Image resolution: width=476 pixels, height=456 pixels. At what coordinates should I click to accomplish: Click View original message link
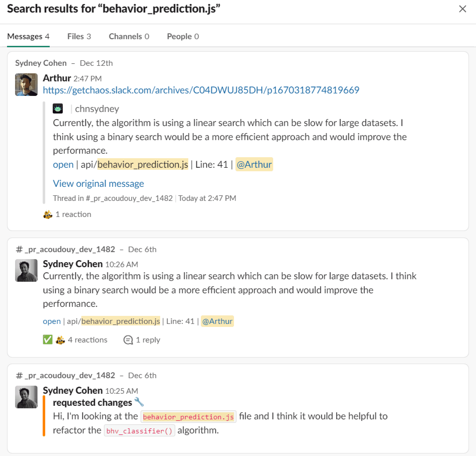coord(98,184)
